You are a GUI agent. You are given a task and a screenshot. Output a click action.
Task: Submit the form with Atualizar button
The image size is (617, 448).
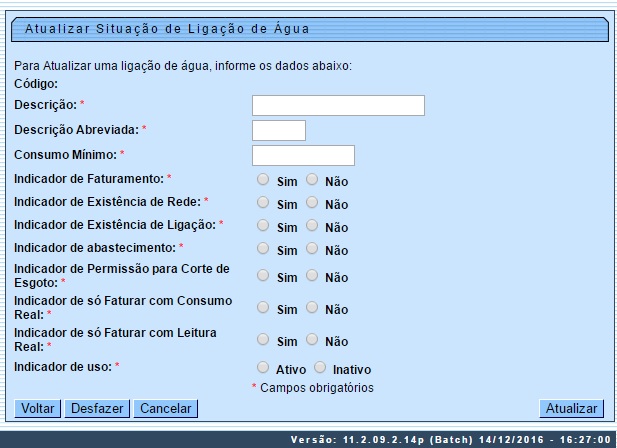[571, 408]
